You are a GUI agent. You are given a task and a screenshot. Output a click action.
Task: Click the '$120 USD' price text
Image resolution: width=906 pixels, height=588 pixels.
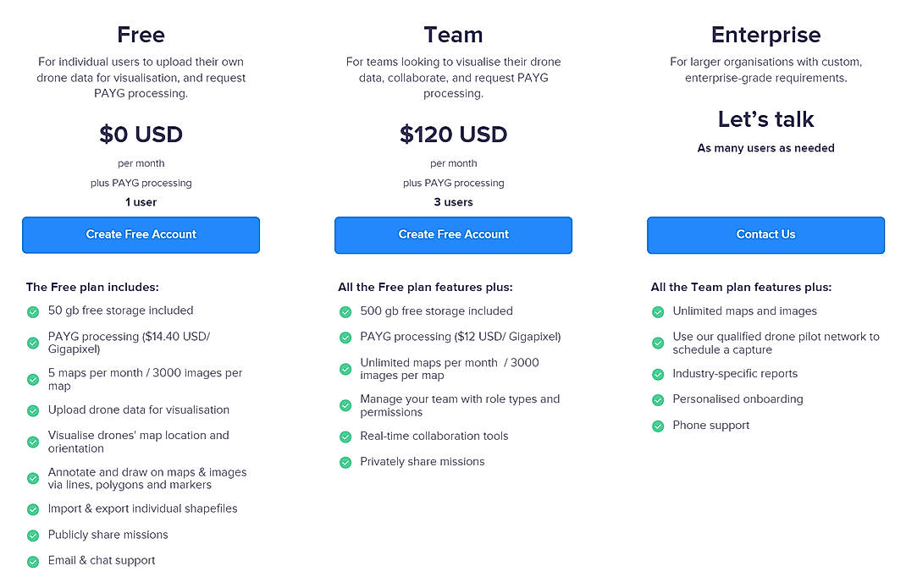point(453,134)
